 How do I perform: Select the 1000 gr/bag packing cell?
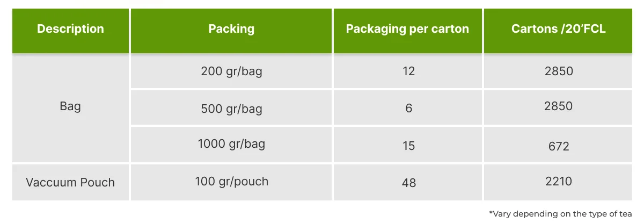[231, 144]
